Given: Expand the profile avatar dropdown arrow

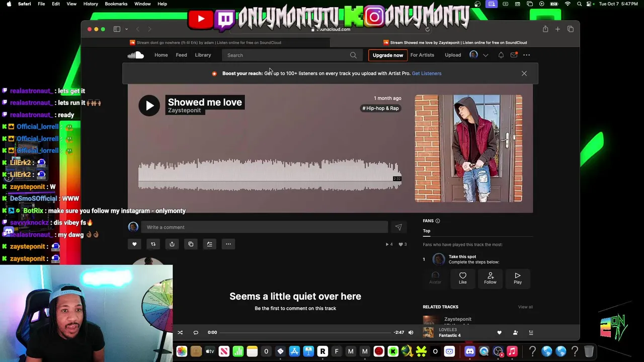Looking at the screenshot, I should (486, 55).
